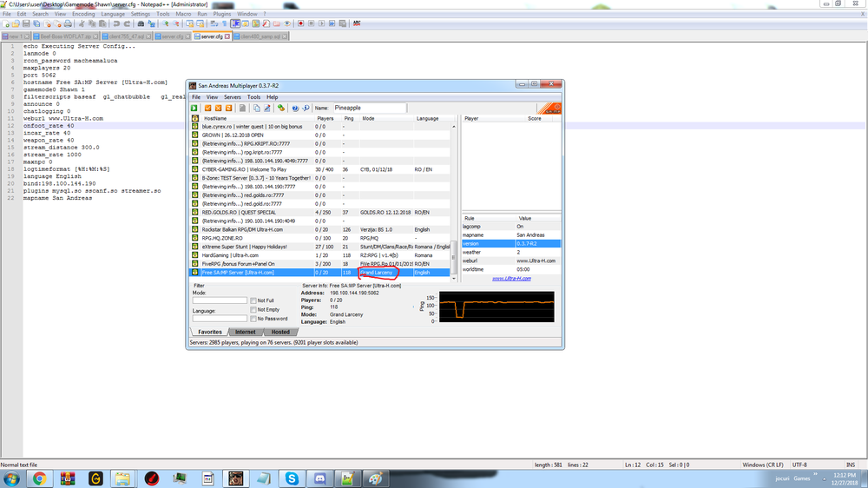This screenshot has height=488, width=868.
Task: Click the Undo icon in Notepad++ toolbar
Action: click(x=116, y=23)
